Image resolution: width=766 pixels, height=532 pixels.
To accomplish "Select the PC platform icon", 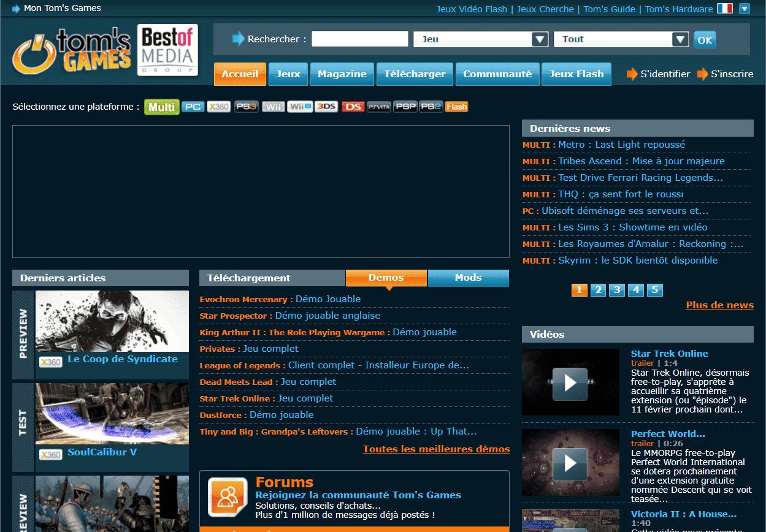I will pyautogui.click(x=193, y=107).
